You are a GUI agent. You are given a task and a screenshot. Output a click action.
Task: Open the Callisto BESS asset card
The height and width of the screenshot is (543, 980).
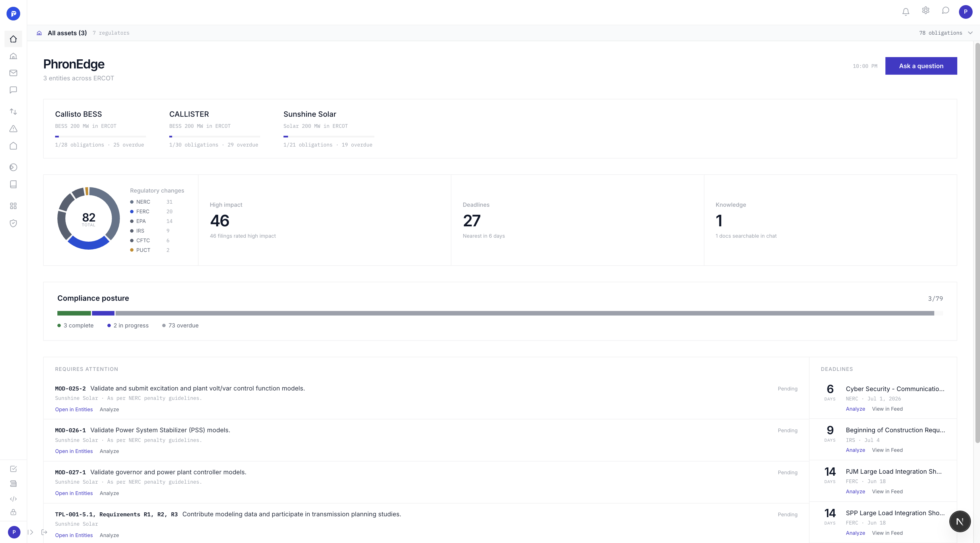(x=101, y=129)
